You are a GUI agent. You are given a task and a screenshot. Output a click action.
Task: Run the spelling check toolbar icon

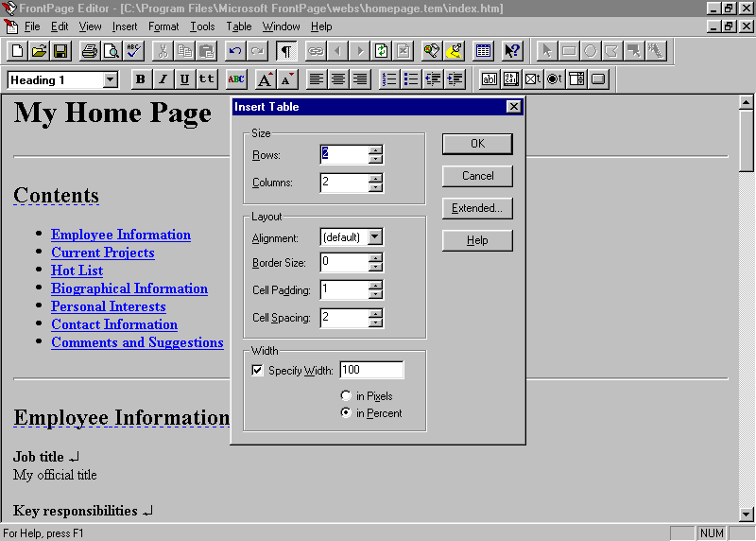pos(133,51)
